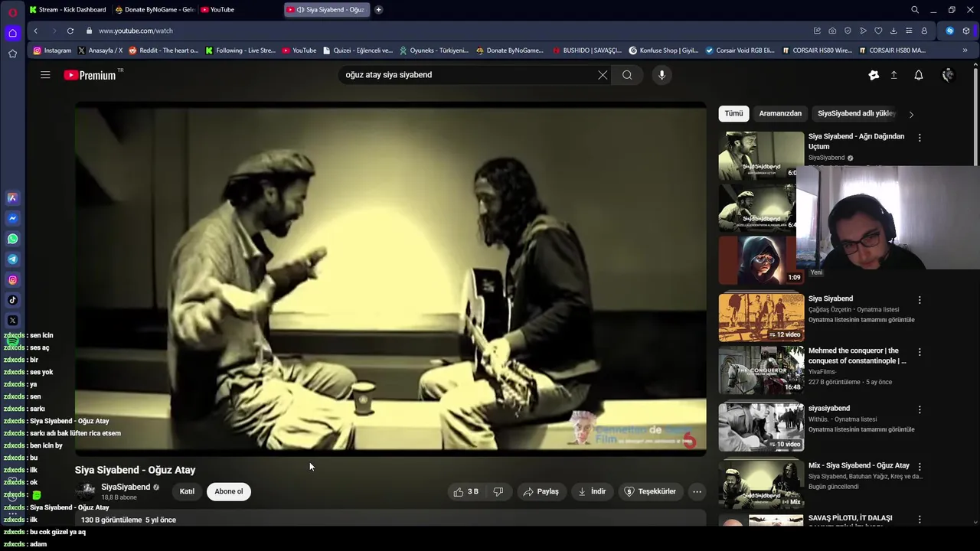
Task: Download video with İndir button
Action: pos(592,491)
